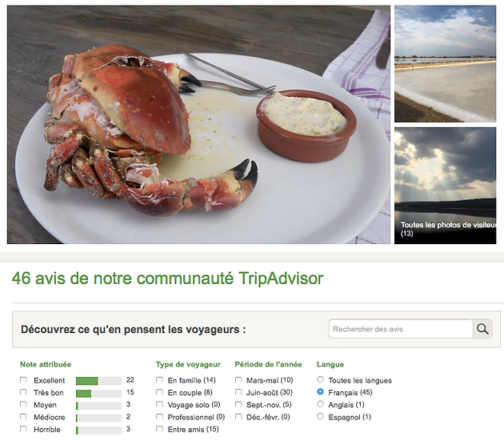Open the salt marsh beach thumbnail
Viewport: 504px width, 441px height.
coord(445,64)
